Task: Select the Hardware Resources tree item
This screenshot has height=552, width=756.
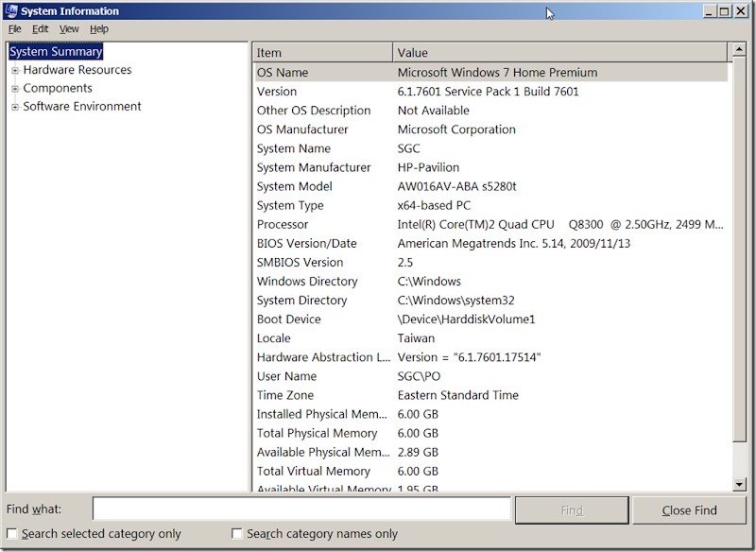Action: (77, 70)
